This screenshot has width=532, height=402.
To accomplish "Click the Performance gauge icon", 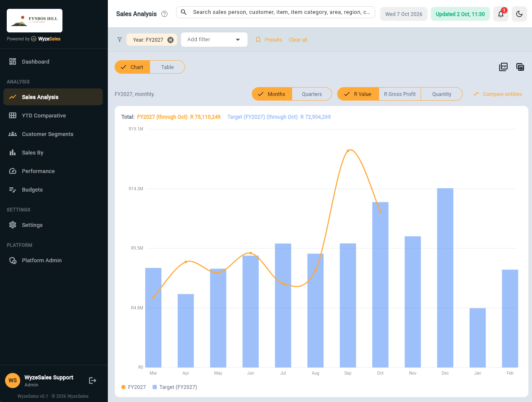I will point(13,171).
